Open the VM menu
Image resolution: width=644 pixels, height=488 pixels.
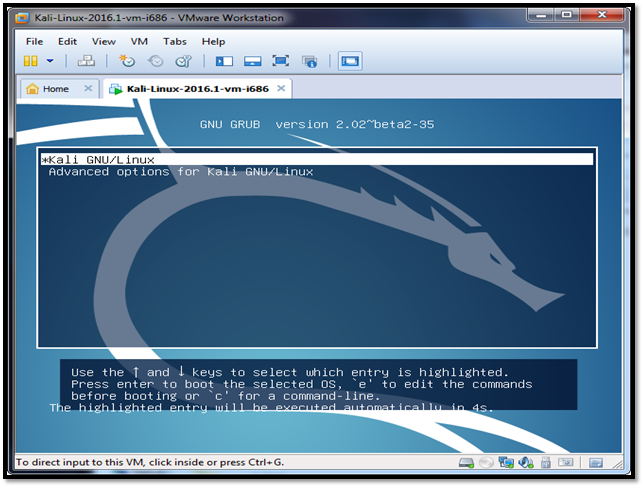[139, 41]
